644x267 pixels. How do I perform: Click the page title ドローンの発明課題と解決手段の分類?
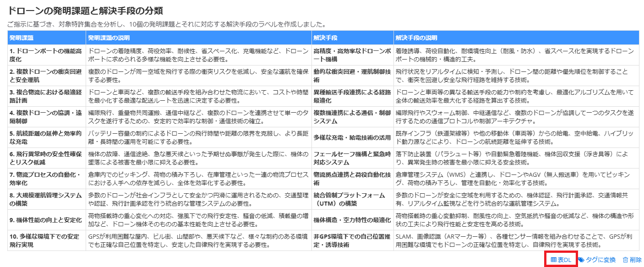(x=85, y=10)
